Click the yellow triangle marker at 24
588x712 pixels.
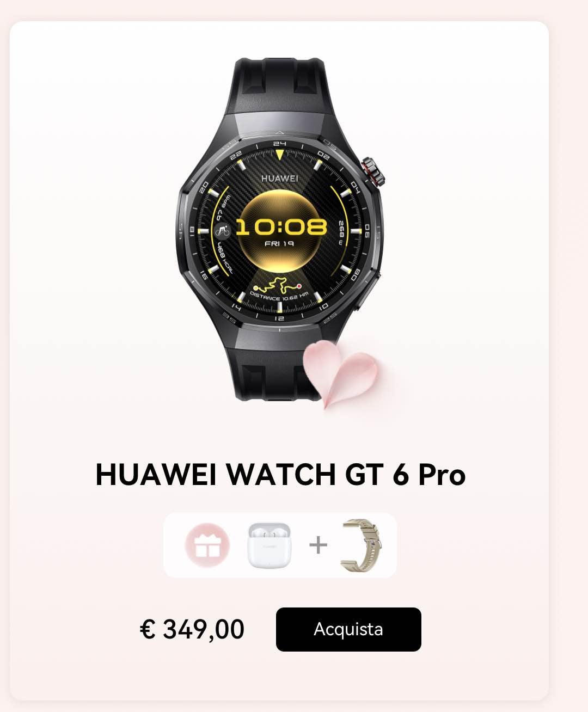point(279,155)
